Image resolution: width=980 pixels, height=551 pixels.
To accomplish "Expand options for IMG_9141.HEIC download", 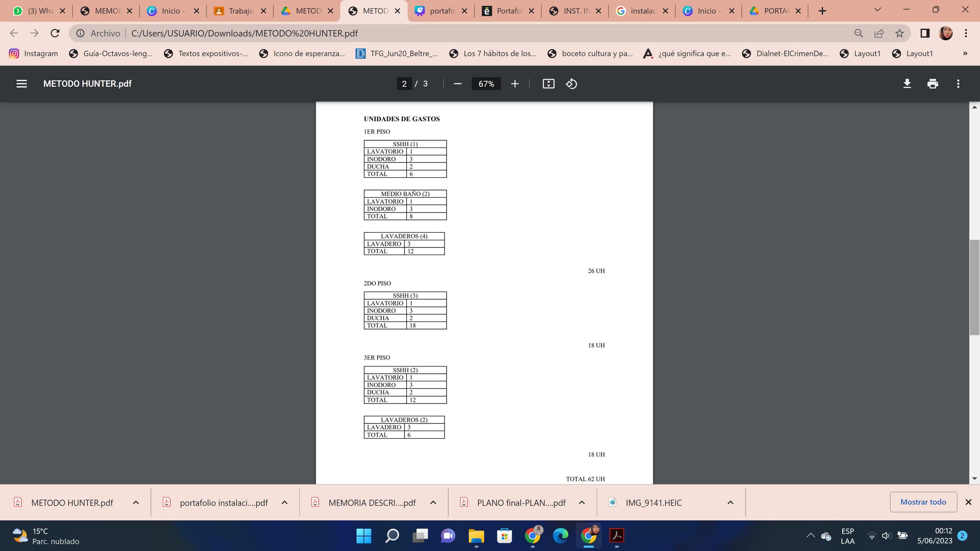I will (x=730, y=503).
